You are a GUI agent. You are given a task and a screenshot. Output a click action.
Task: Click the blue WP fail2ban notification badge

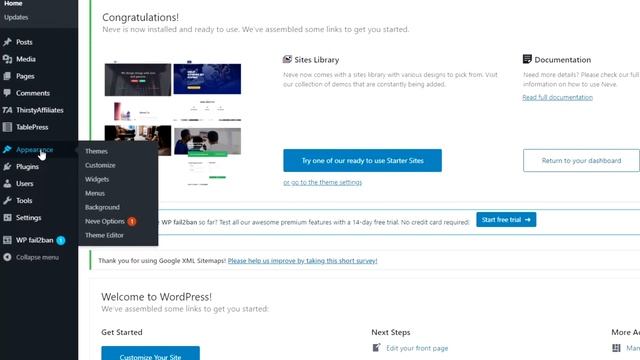click(61, 240)
